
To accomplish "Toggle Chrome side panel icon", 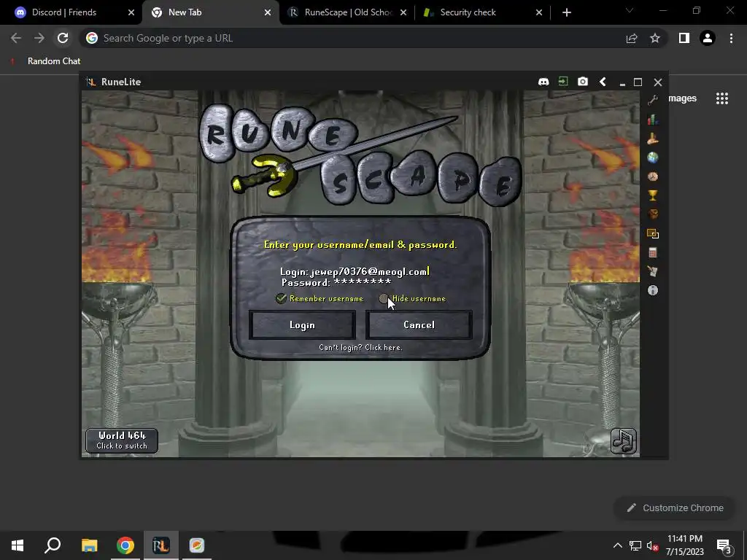I will point(684,38).
